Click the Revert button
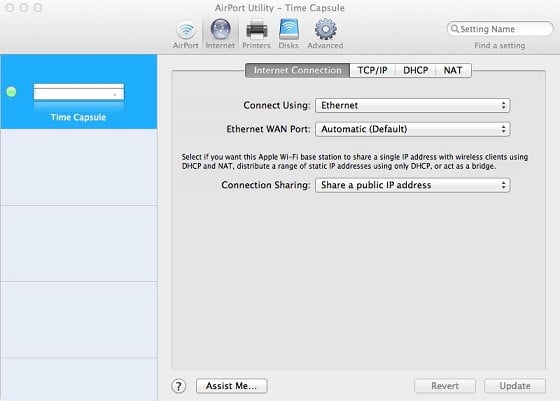Image resolution: width=560 pixels, height=401 pixels. (x=445, y=386)
